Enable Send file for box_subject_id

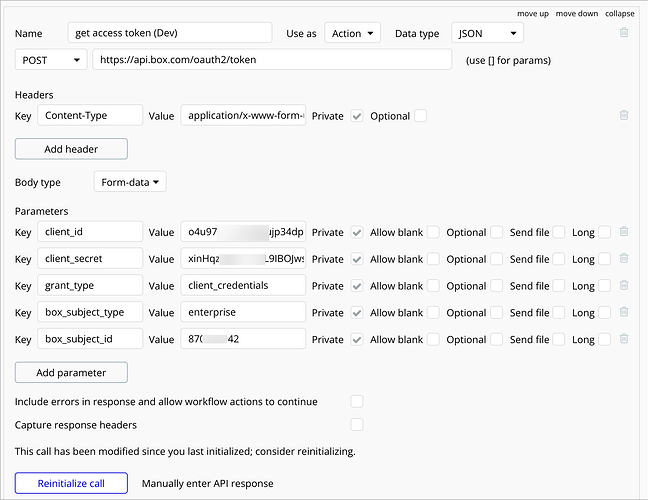[559, 340]
